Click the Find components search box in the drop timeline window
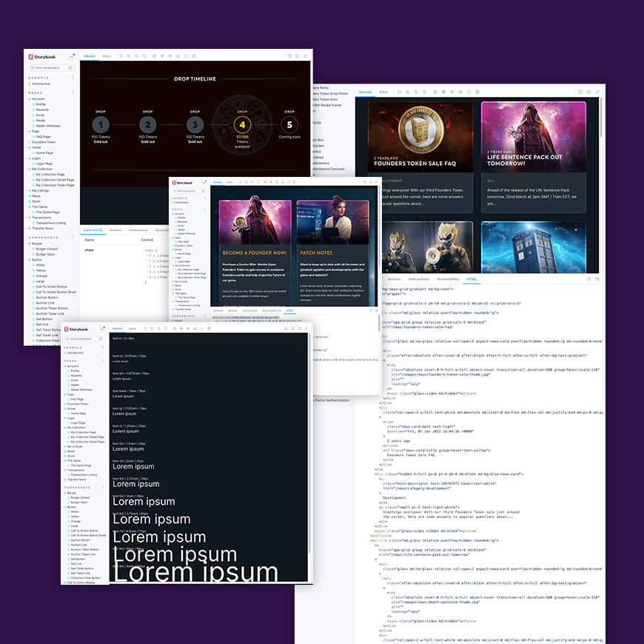644x644 pixels. pos(51,68)
